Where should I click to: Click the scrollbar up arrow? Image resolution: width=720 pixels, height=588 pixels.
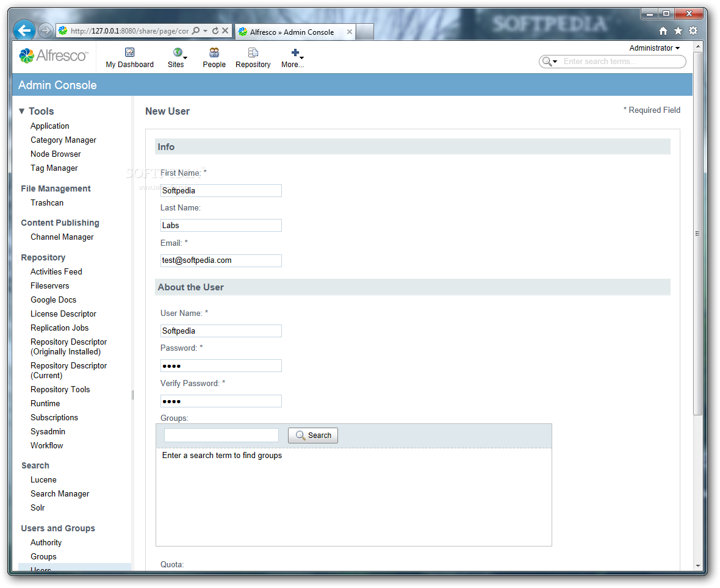click(697, 46)
